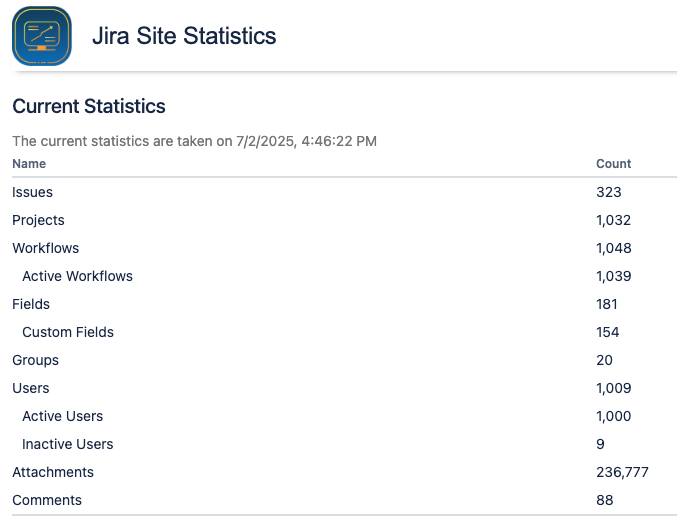Click the Custom Fields sub-row label
The height and width of the screenshot is (529, 677).
68,332
